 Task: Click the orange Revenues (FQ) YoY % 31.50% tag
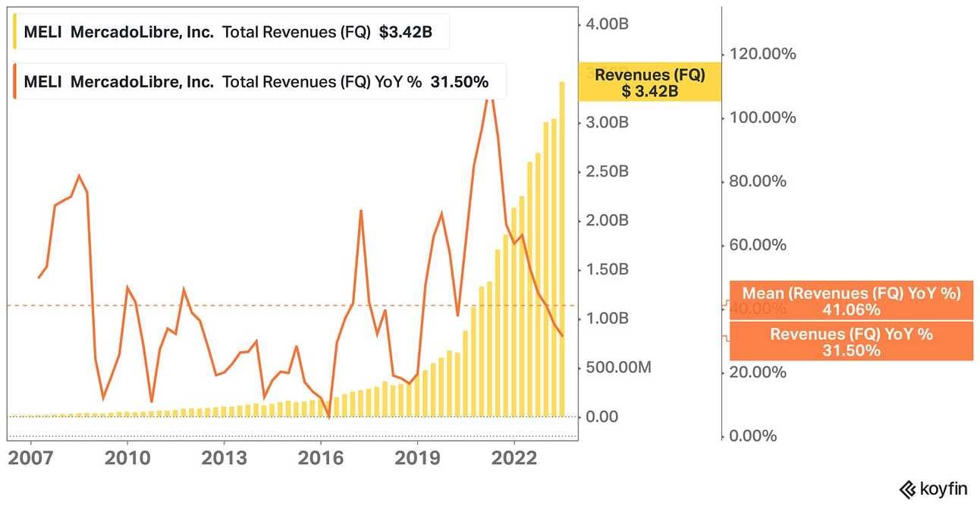tap(851, 341)
